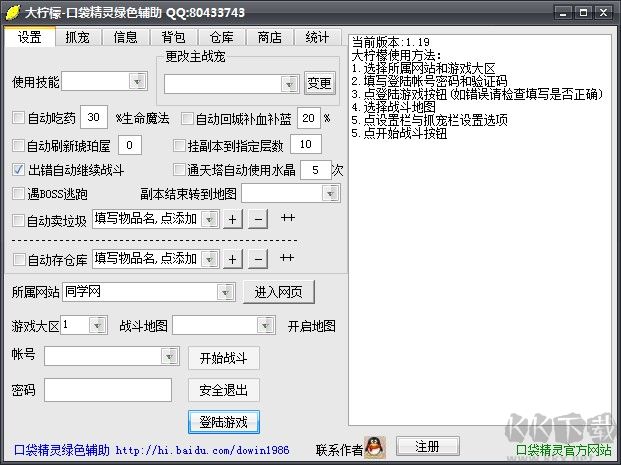The image size is (621, 465).
Task: Click the 注册 button
Action: tap(427, 446)
